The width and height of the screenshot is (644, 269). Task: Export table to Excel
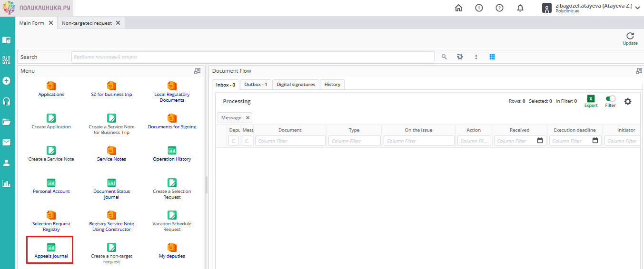tap(591, 99)
